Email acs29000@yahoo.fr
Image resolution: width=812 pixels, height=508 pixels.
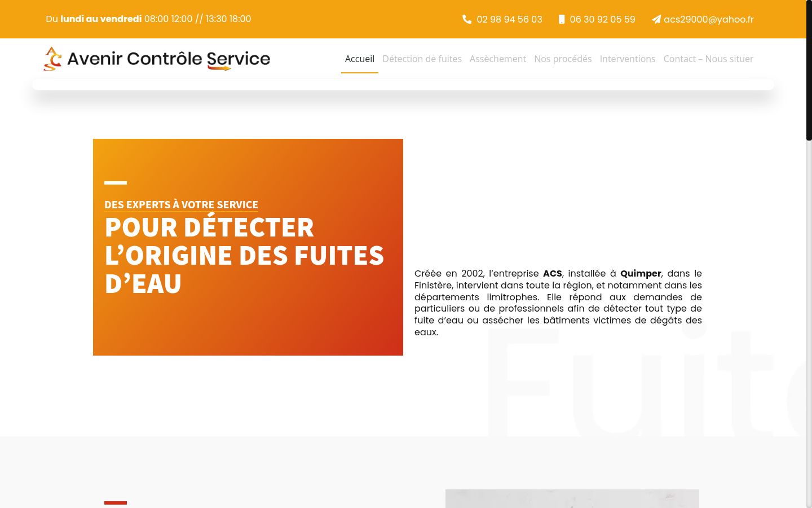(709, 19)
